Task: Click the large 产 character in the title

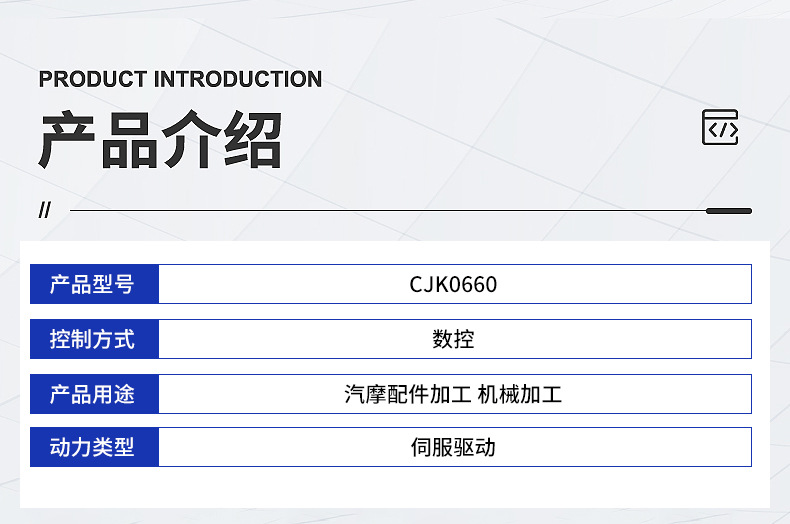Action: (x=68, y=141)
